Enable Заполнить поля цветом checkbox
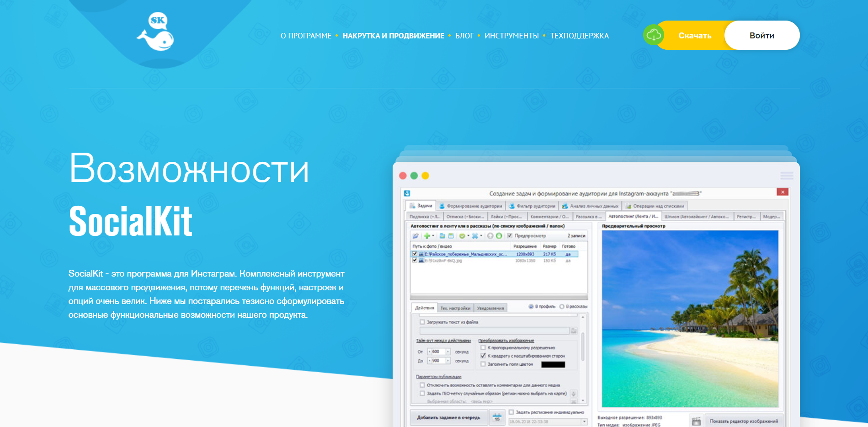Image resolution: width=868 pixels, height=427 pixels. coord(483,364)
